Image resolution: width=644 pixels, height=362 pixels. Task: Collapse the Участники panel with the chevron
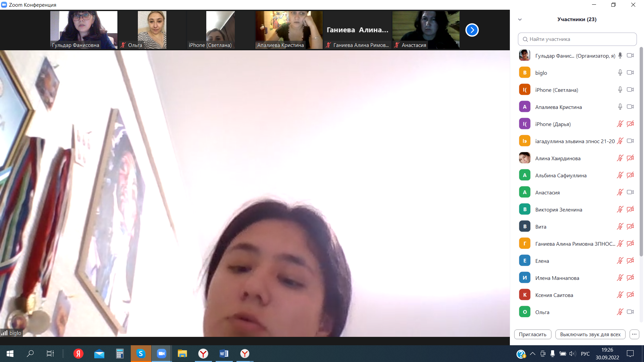point(520,19)
